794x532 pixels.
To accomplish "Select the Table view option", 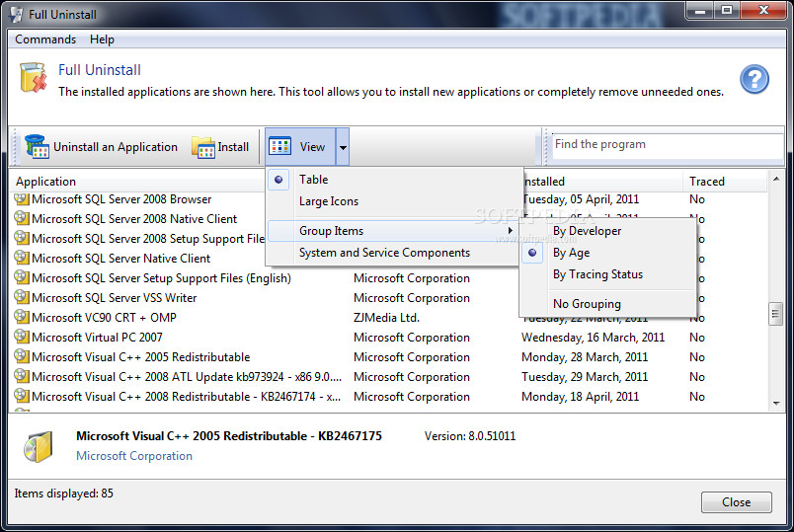I will pyautogui.click(x=313, y=180).
